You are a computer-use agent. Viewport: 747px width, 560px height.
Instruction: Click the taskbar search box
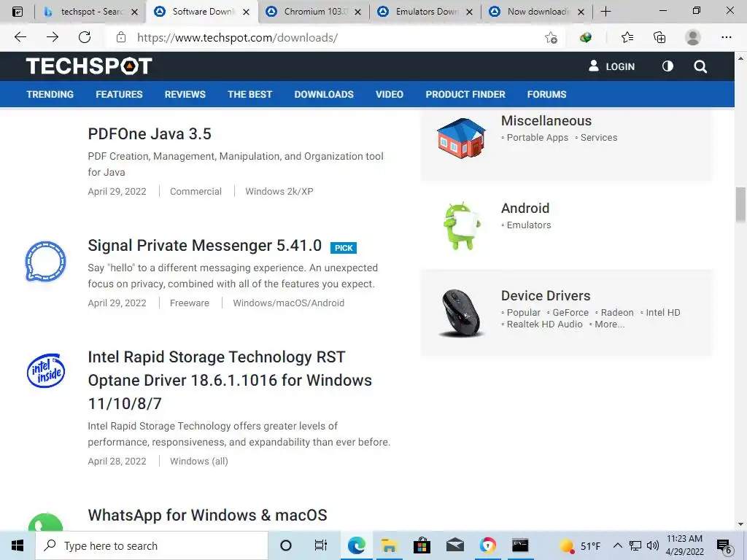(x=152, y=545)
